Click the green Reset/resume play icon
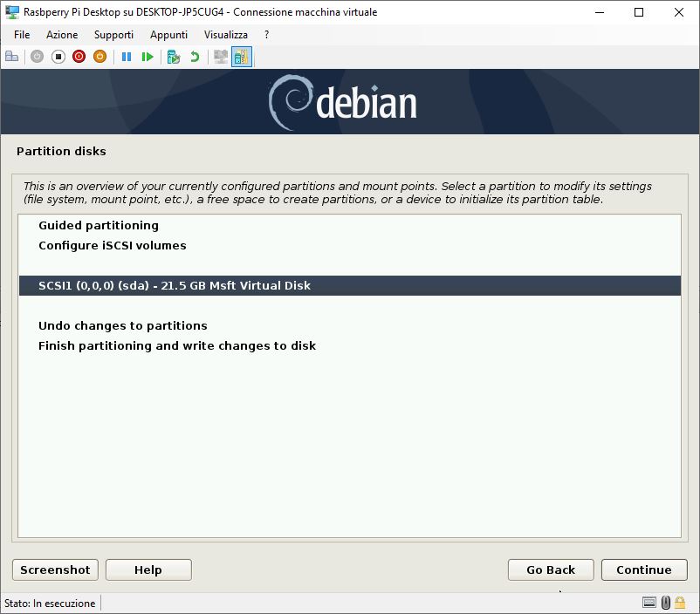 pos(148,57)
